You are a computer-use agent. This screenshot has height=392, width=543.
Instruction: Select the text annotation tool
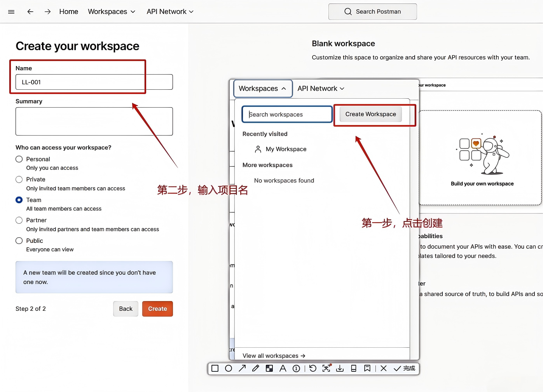click(x=283, y=368)
